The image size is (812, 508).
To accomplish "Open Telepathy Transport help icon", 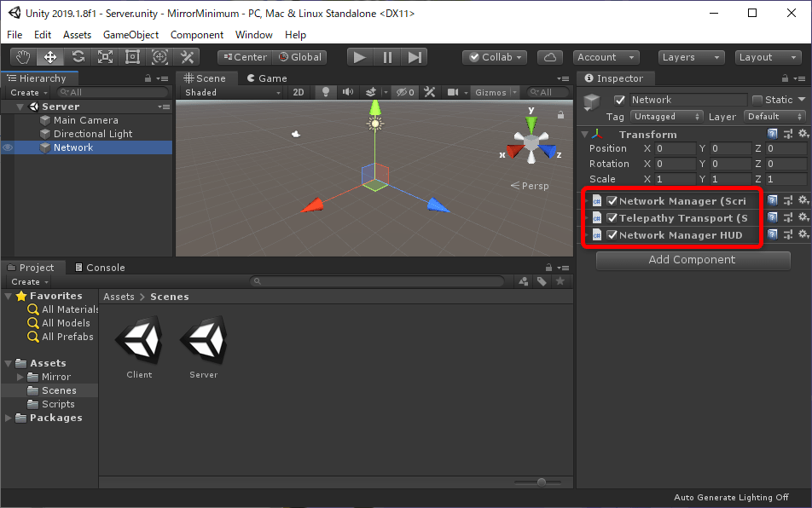I will pyautogui.click(x=772, y=217).
